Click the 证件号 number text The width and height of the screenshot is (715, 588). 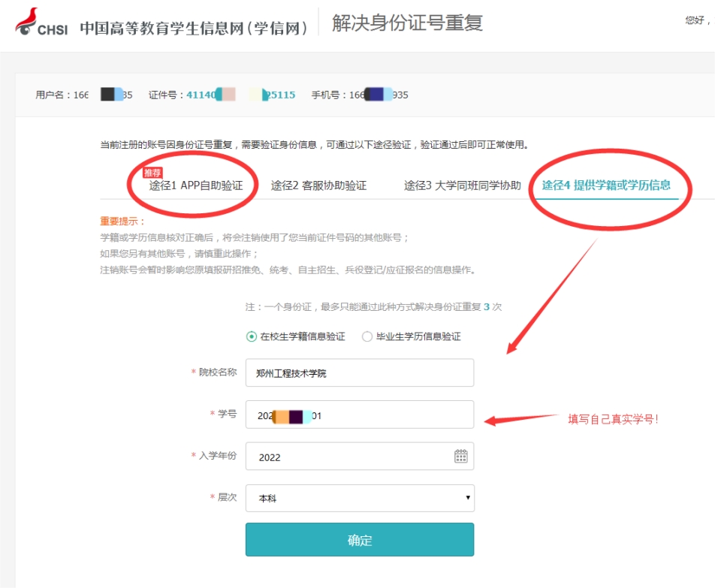(241, 95)
